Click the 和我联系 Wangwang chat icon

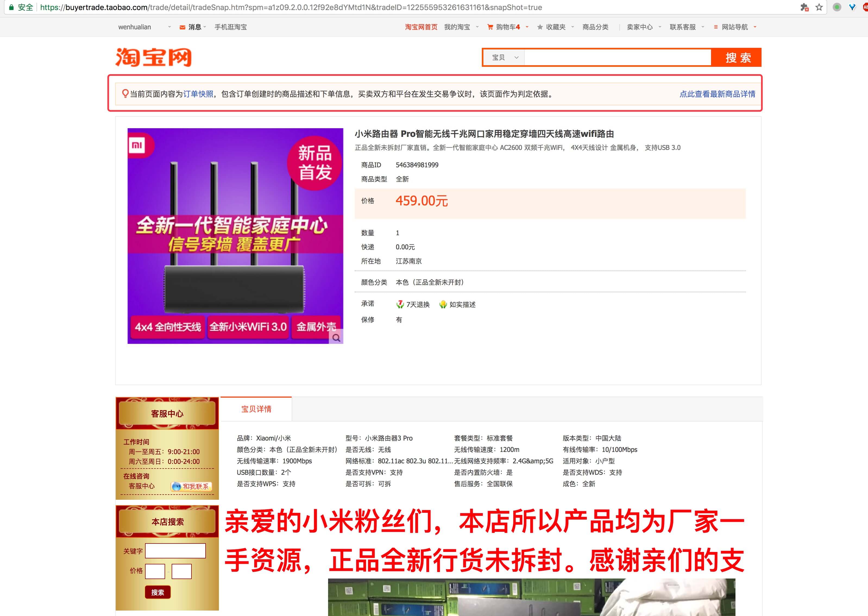coord(191,486)
